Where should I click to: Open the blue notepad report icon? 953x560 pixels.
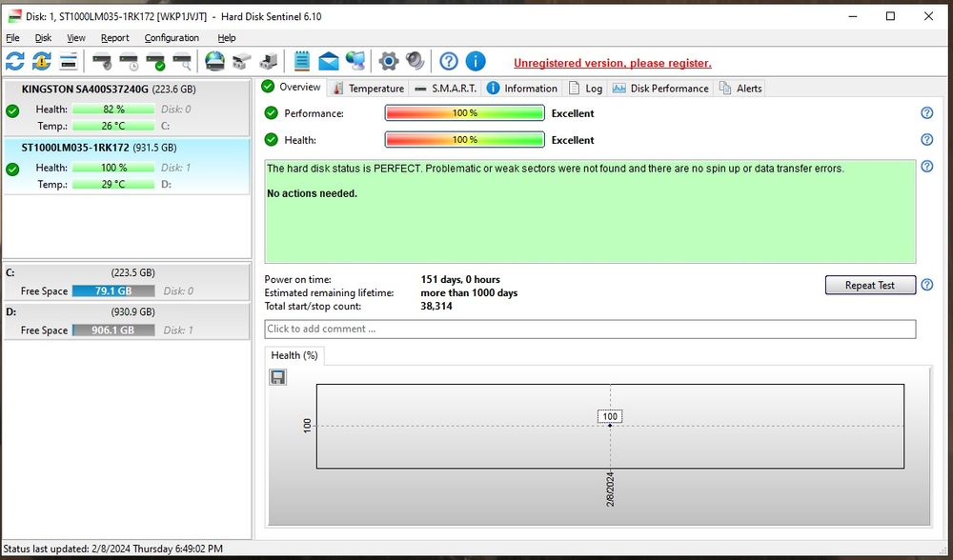click(x=302, y=62)
